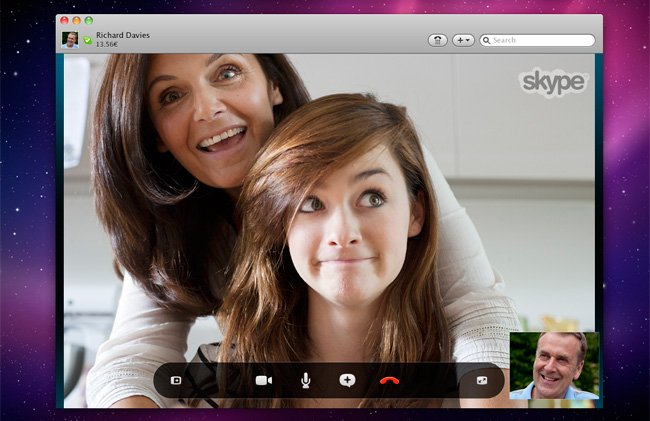Click the magnifying glass search icon
Image resolution: width=650 pixels, height=421 pixels.
click(x=487, y=40)
